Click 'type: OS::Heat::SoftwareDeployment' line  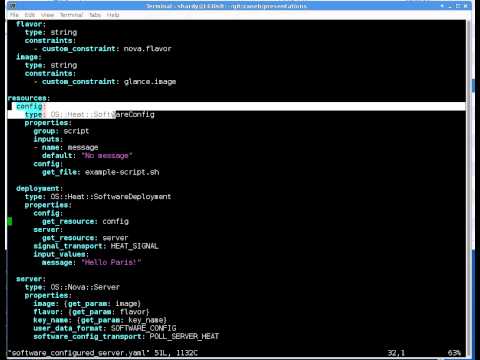click(98, 197)
